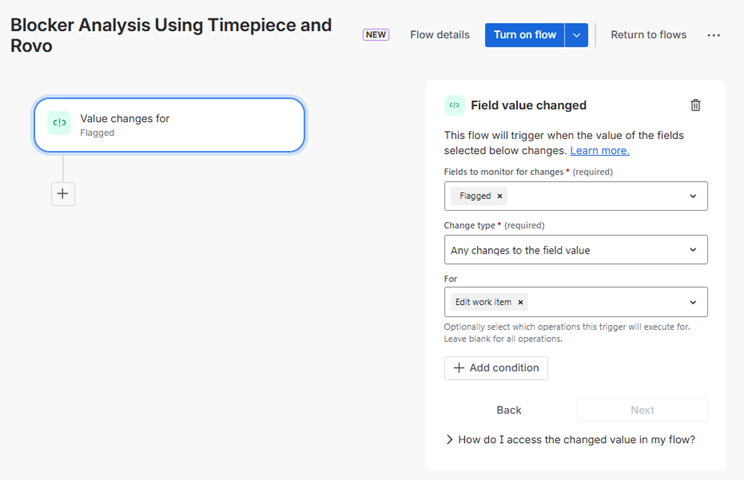This screenshot has width=744, height=480.
Task: Click the Edit work item chip label
Action: (483, 302)
